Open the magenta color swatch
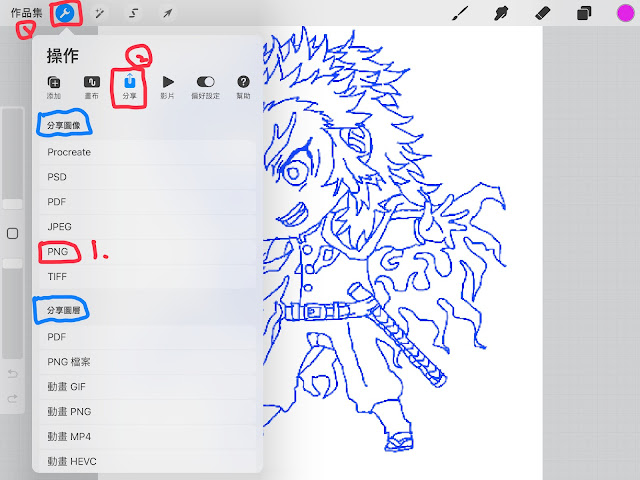 click(x=625, y=13)
